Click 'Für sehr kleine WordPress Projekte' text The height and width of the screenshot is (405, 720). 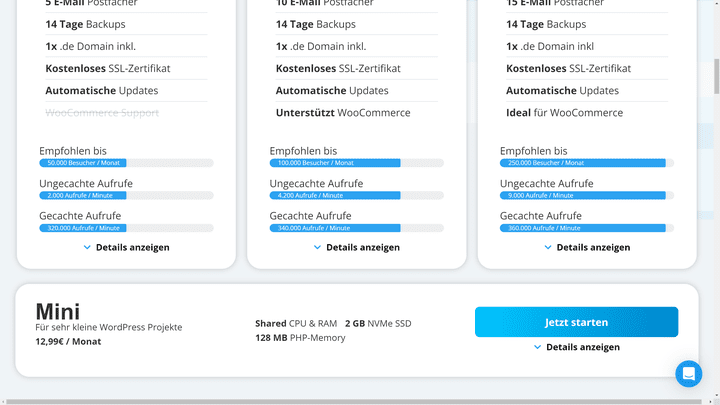tap(109, 327)
